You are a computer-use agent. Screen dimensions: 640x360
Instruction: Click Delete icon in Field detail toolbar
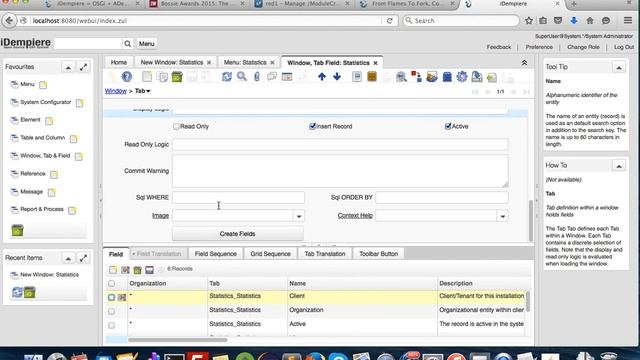click(138, 269)
